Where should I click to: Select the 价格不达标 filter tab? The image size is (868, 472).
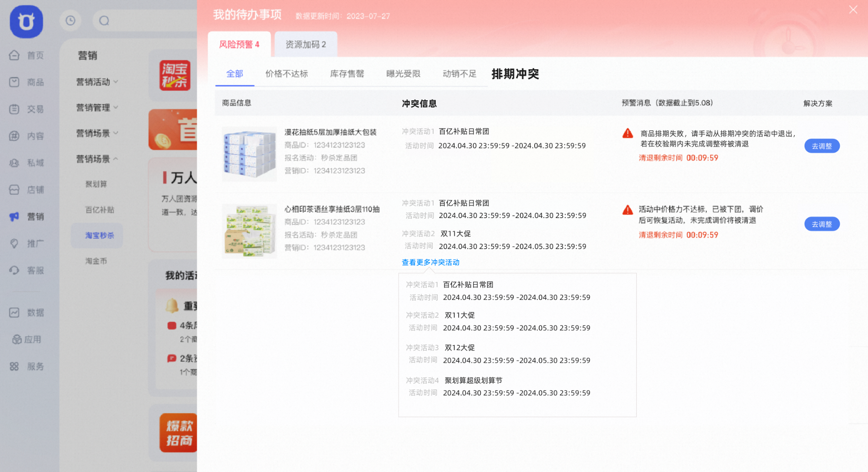[287, 74]
